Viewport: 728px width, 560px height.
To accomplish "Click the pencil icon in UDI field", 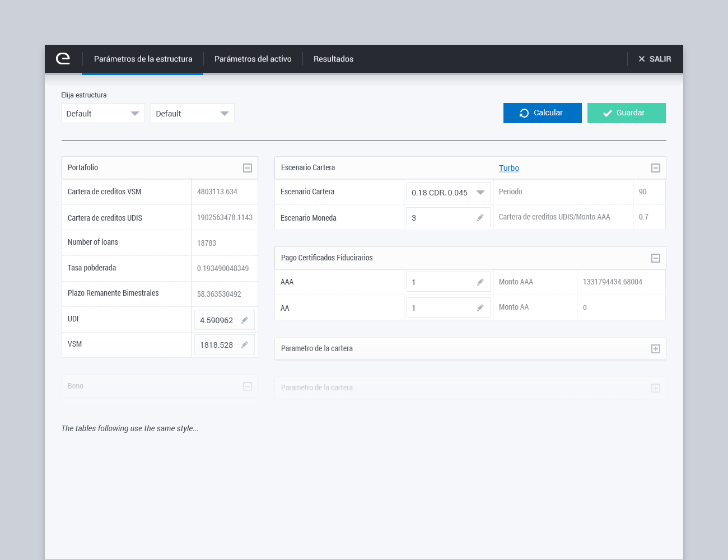I will coord(245,320).
